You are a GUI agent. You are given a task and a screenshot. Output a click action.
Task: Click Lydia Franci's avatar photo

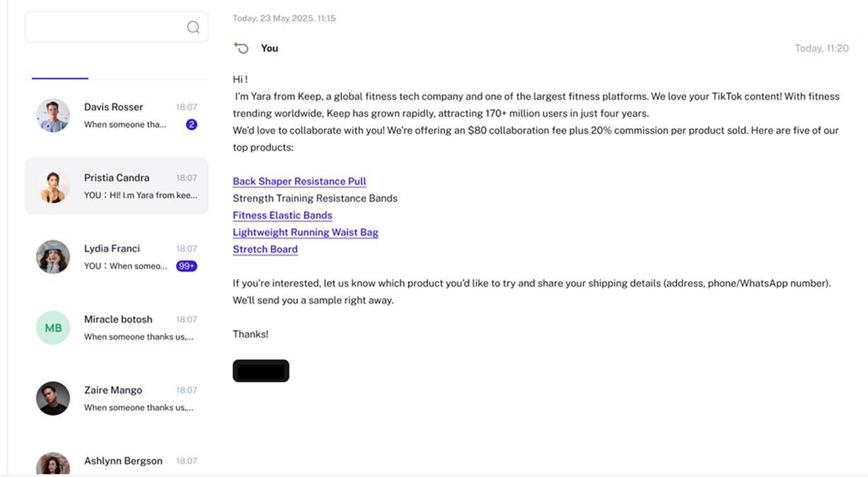53,257
